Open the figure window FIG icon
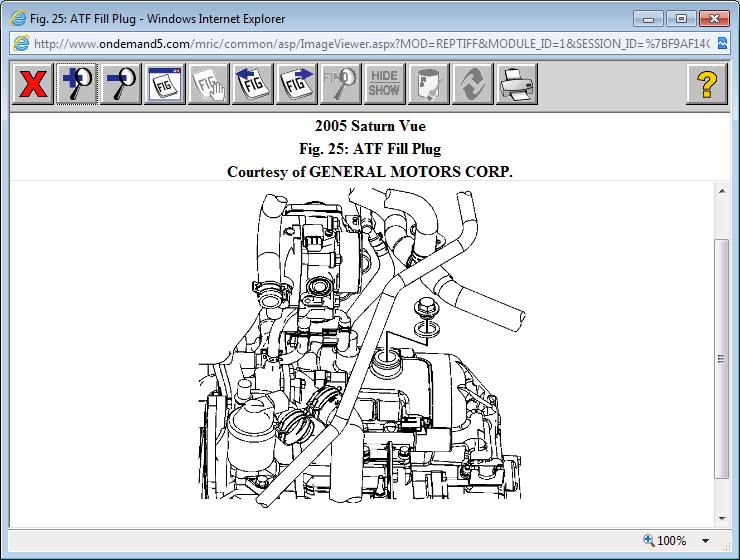This screenshot has height=560, width=740. coord(165,84)
